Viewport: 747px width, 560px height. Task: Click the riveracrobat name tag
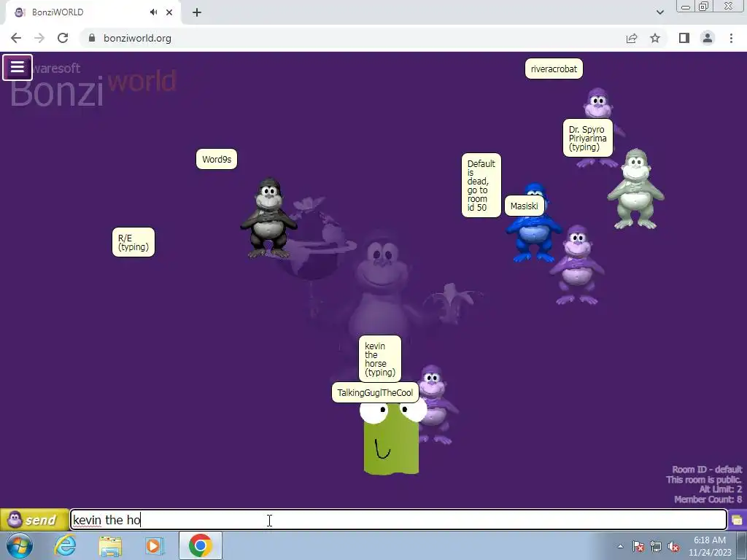[x=554, y=69]
